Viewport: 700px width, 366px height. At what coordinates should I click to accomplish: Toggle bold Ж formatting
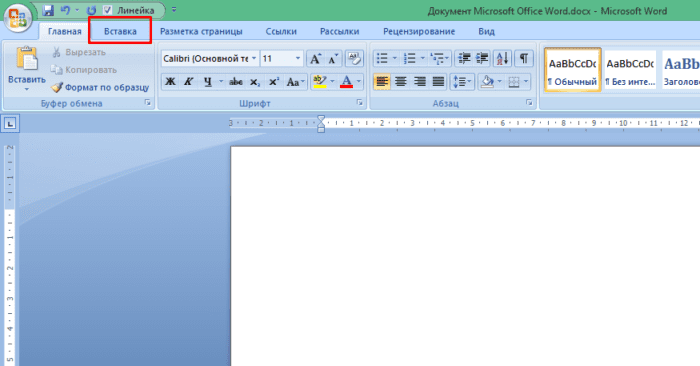coord(171,82)
